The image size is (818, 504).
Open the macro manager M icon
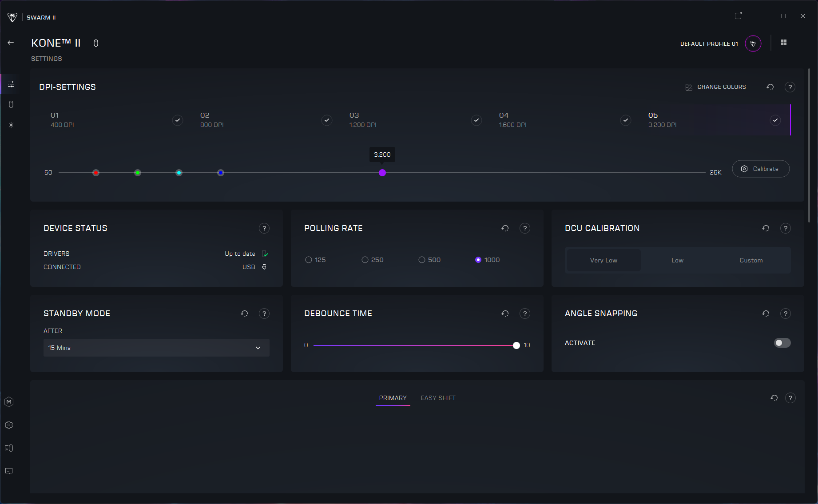[9, 402]
